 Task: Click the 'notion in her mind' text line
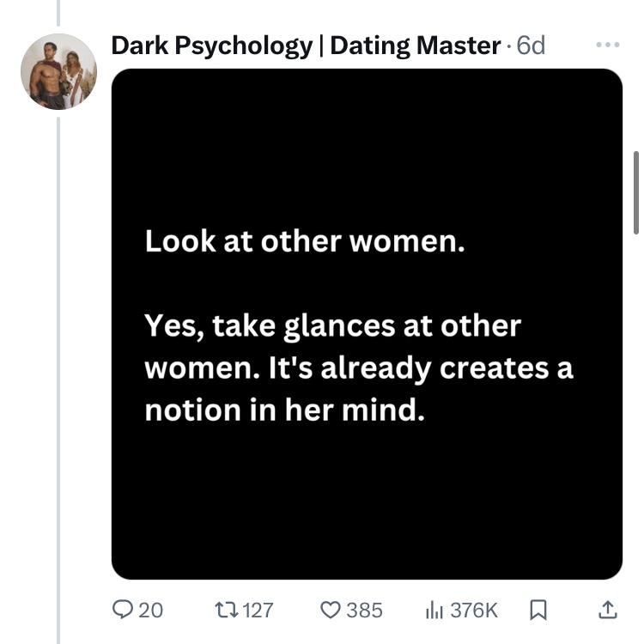(284, 410)
